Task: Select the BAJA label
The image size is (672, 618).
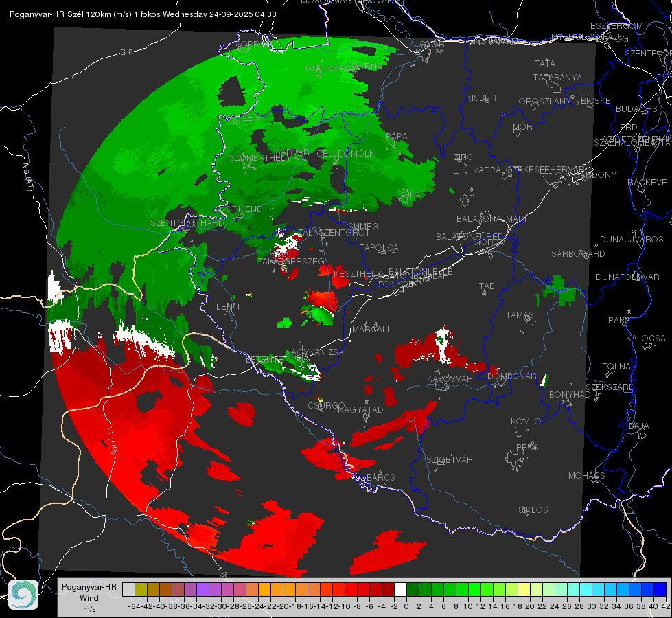Action: click(x=639, y=426)
